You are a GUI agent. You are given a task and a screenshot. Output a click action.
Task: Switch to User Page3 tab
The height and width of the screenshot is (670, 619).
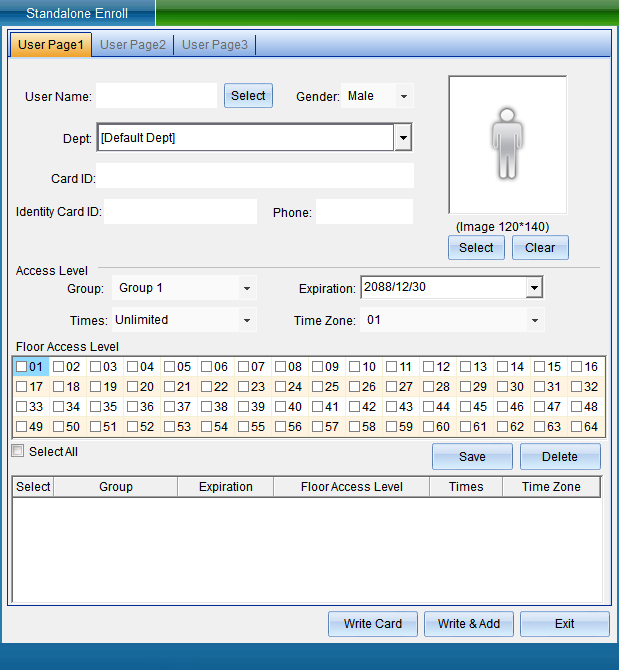click(215, 45)
